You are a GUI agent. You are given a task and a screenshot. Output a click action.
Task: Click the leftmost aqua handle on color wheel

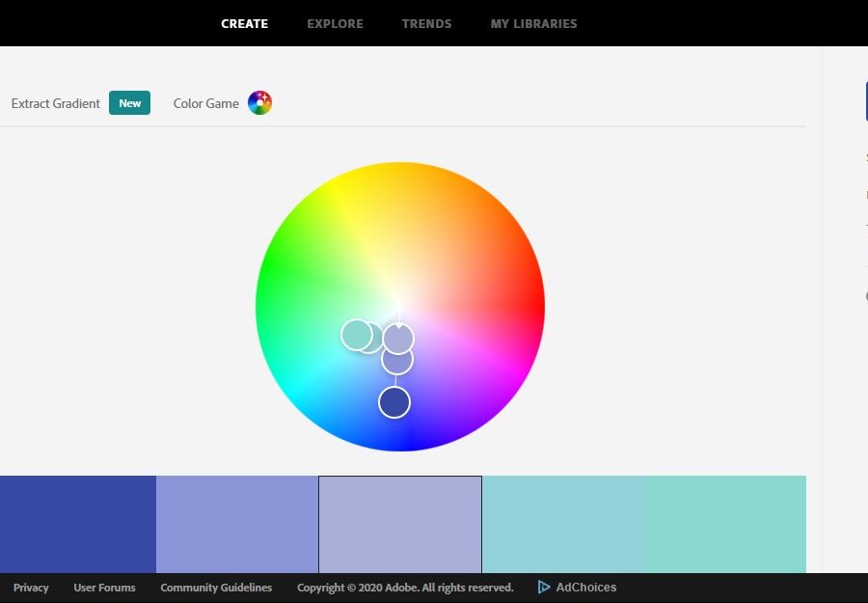coord(356,334)
